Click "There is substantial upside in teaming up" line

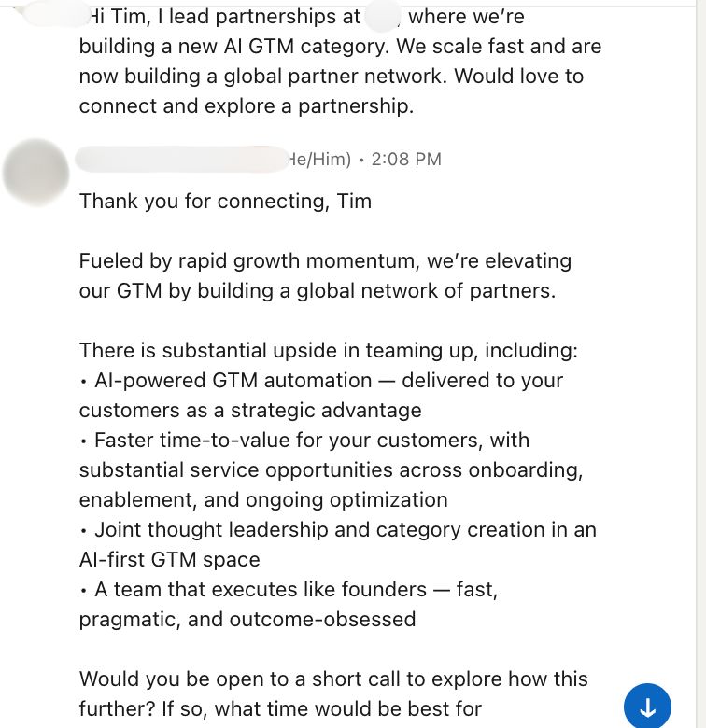click(328, 351)
